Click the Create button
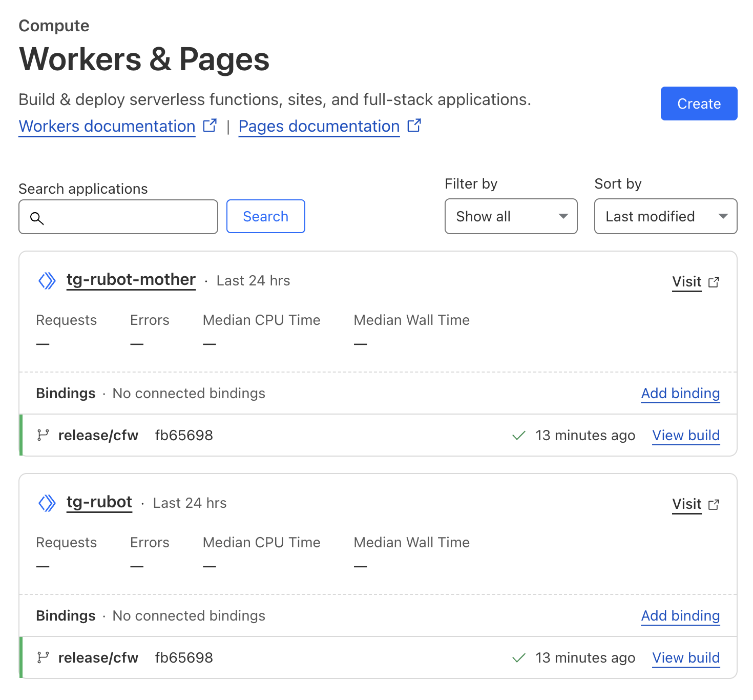This screenshot has height=700, width=753. (x=699, y=104)
